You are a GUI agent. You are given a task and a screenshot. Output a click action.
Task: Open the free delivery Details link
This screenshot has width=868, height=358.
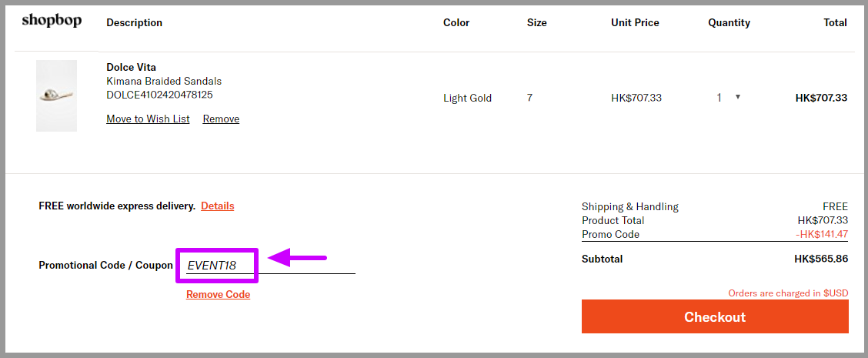pos(218,206)
